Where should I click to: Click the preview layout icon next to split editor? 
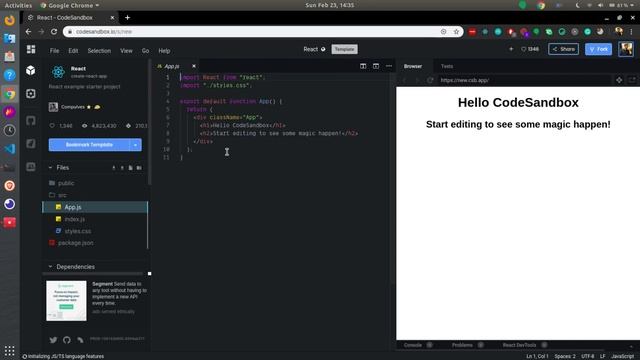376,66
